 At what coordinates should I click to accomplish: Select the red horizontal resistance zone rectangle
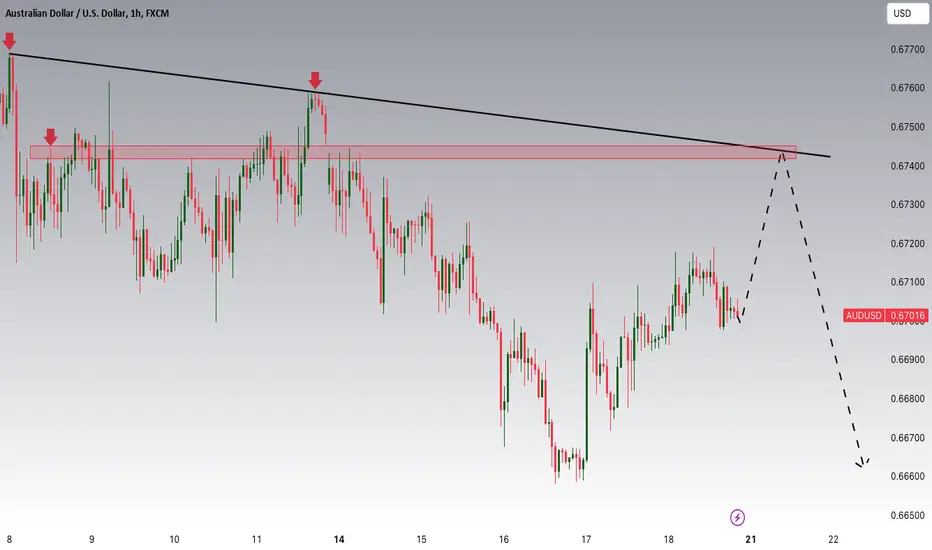coord(413,152)
